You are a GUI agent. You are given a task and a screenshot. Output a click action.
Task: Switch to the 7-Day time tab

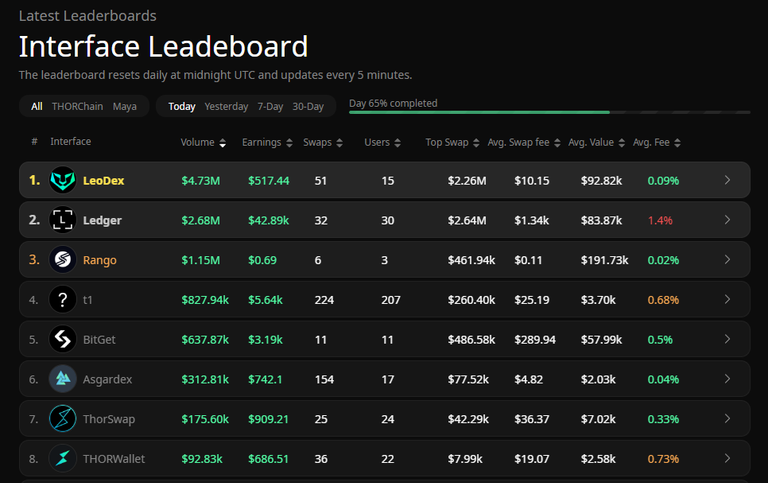[x=270, y=106]
